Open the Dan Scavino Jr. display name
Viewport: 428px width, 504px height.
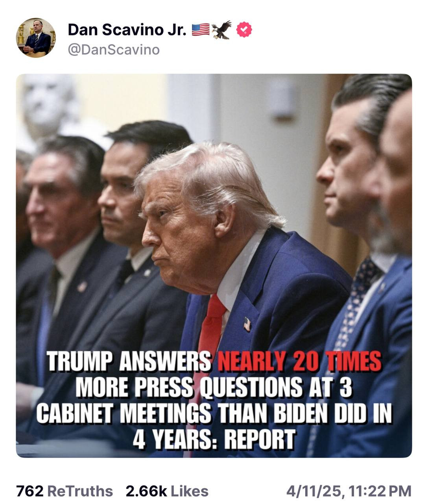click(x=127, y=30)
